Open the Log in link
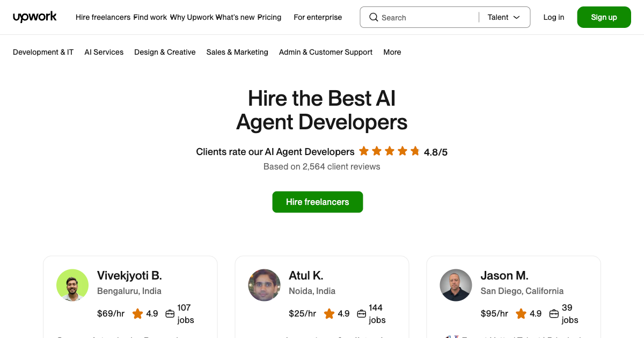Image resolution: width=644 pixels, height=338 pixels. coord(553,17)
